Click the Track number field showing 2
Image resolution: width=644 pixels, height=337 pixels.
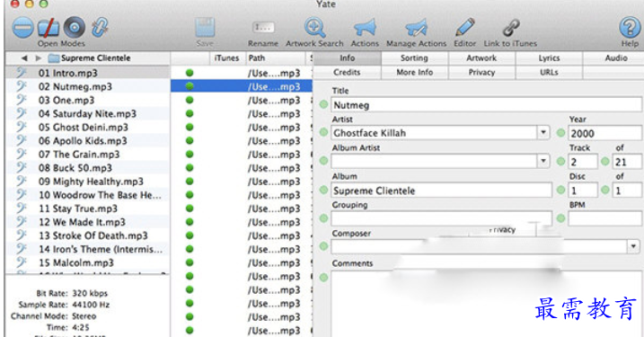(583, 162)
